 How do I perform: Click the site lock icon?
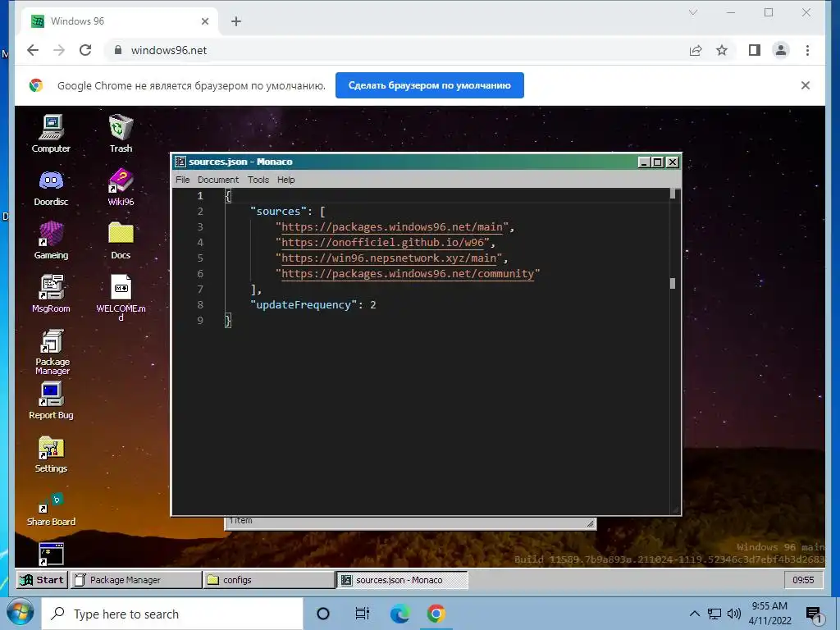tap(118, 50)
